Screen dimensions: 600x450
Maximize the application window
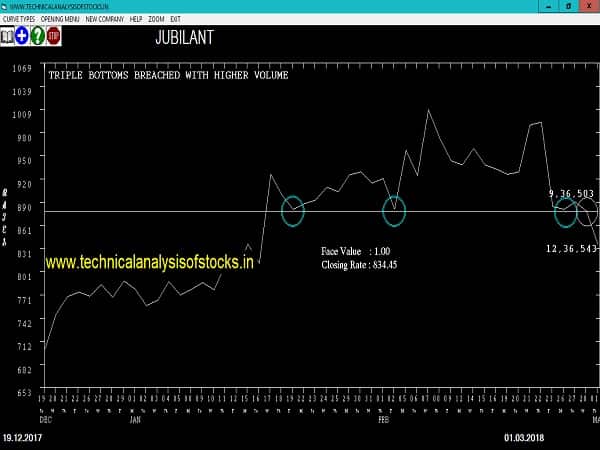pyautogui.click(x=569, y=5)
